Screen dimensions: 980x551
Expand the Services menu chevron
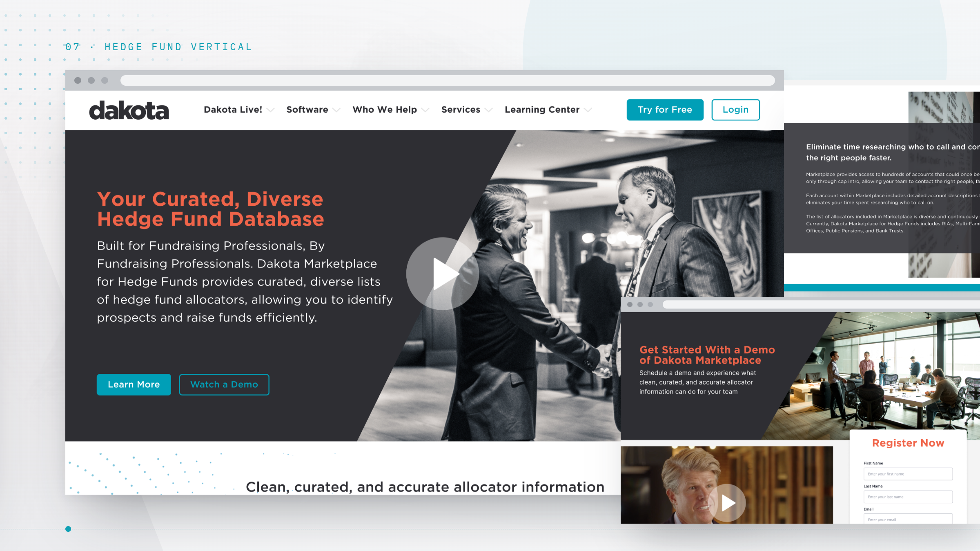pyautogui.click(x=488, y=110)
